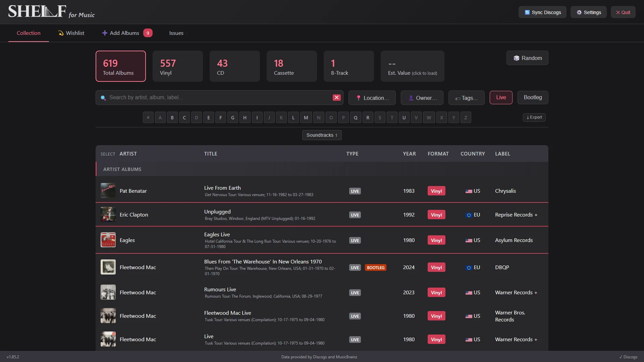
Task: Jump to artists starting with F
Action: (221, 118)
